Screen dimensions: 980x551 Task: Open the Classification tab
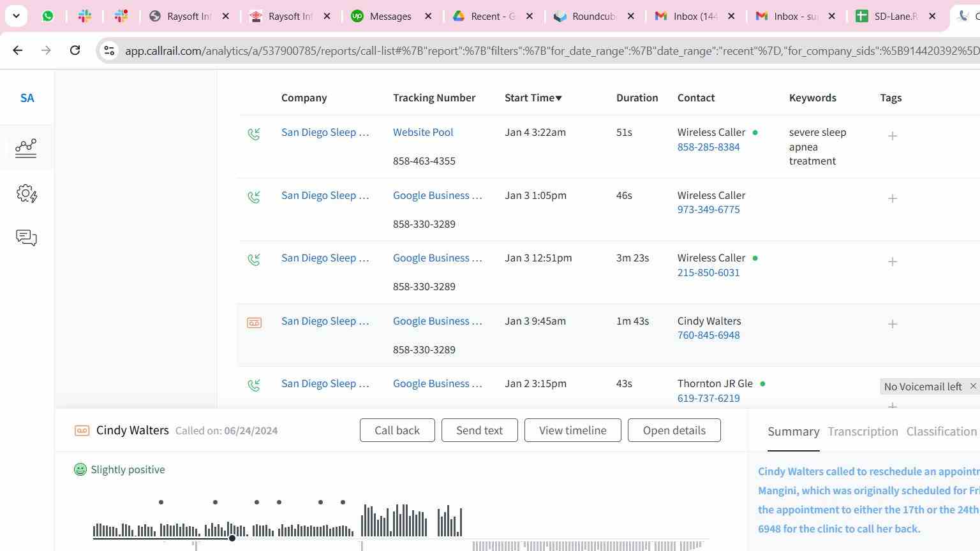tap(942, 432)
